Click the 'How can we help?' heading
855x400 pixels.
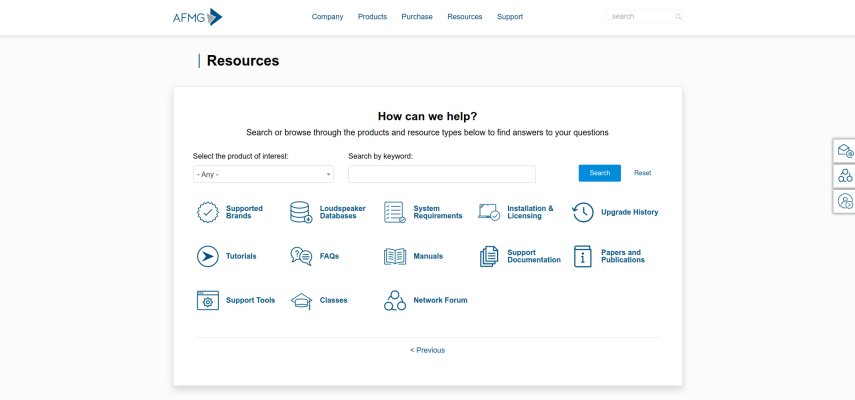[428, 116]
